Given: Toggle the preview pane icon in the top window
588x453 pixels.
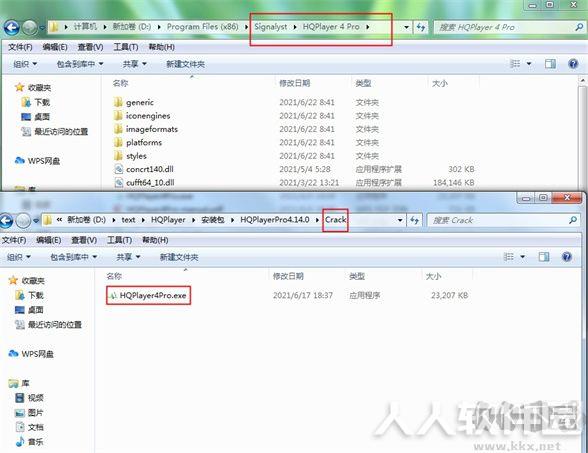Looking at the screenshot, I should [550, 64].
